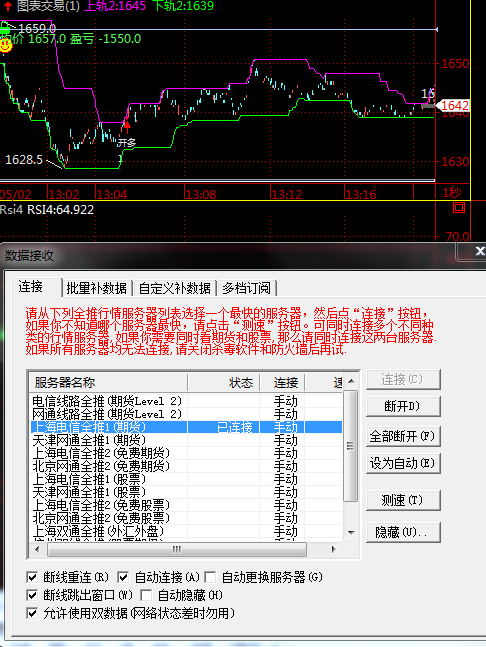Click the 1642 current price tag
Screen dimensions: 486x647
(453, 106)
